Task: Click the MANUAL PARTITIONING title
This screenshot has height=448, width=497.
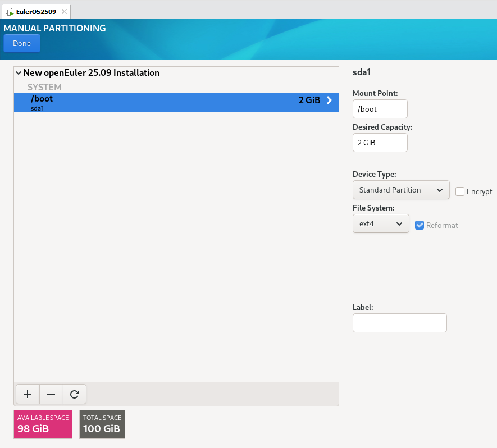Action: (x=54, y=28)
